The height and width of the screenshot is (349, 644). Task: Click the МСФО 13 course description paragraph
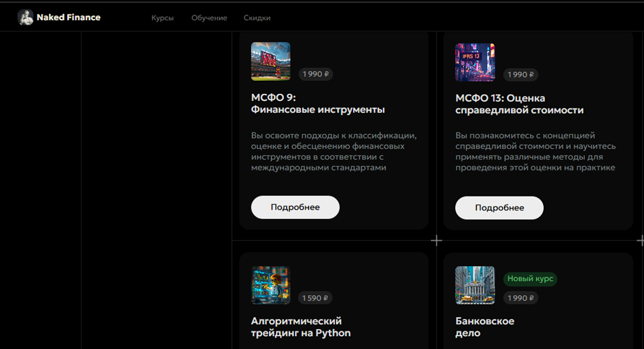[x=536, y=152]
